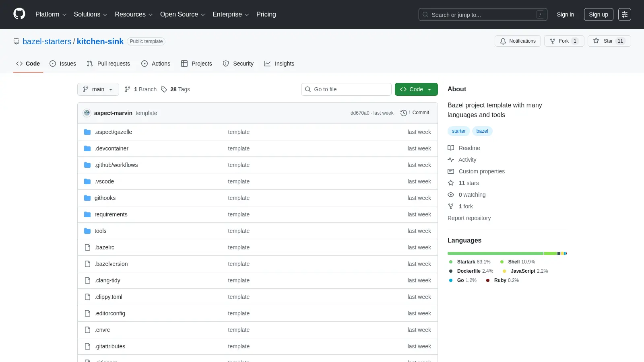Switch to the Pull requests tab
Viewport: 644px width, 362px height.
(x=108, y=64)
